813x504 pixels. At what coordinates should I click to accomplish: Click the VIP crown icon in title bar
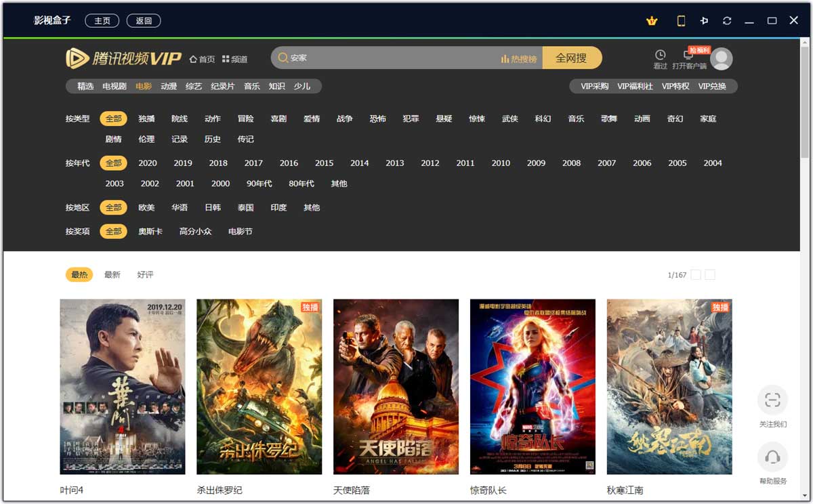pyautogui.click(x=652, y=21)
